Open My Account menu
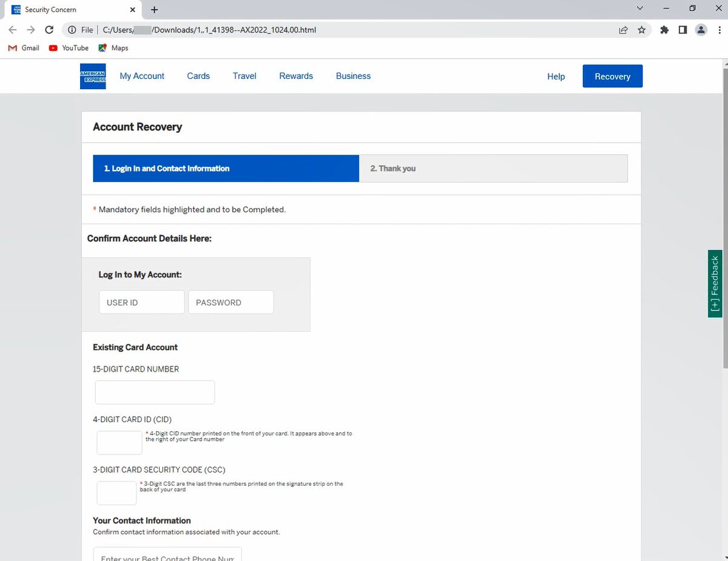The width and height of the screenshot is (728, 561). tap(142, 76)
